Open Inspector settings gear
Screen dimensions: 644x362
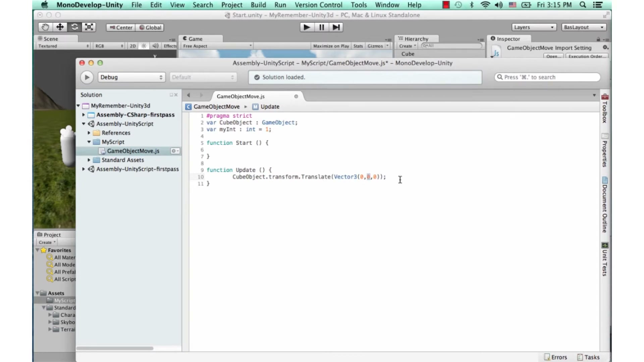pos(605,48)
